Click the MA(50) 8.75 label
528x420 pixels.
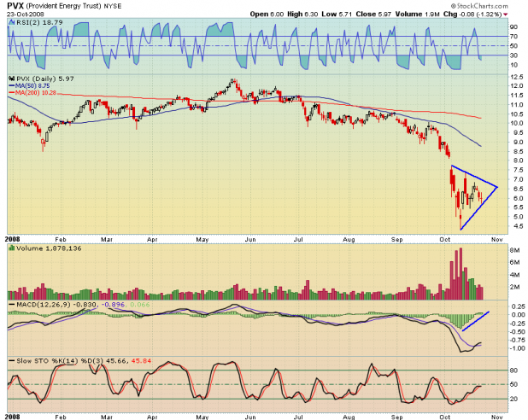(x=32, y=86)
